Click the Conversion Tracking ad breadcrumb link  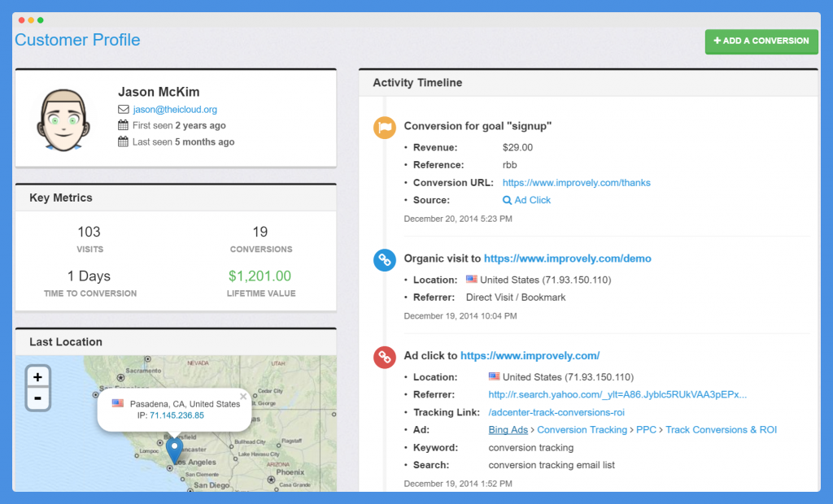tap(582, 430)
